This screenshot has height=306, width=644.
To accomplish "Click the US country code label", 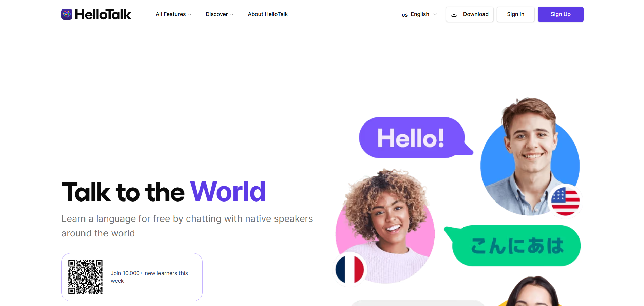I will 405,15.
